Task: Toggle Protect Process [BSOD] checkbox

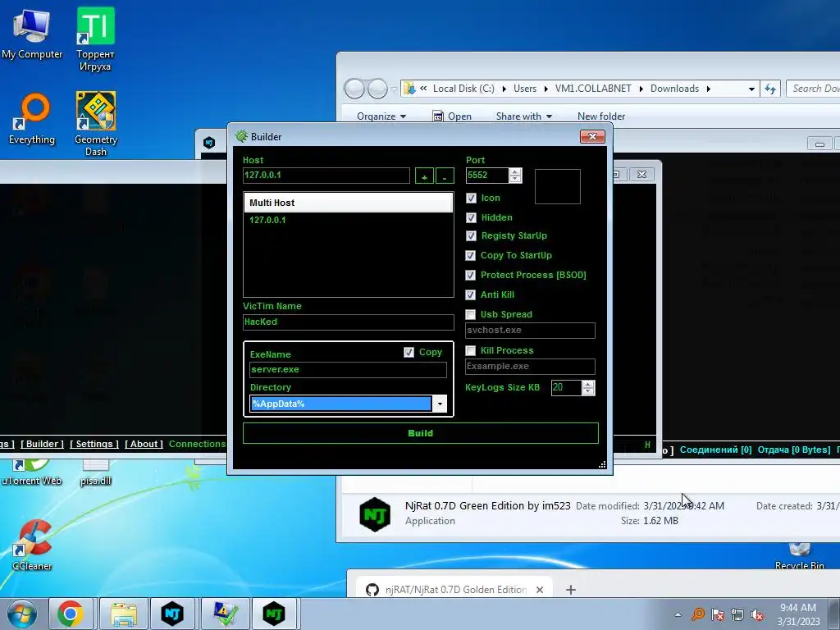Action: click(x=470, y=275)
